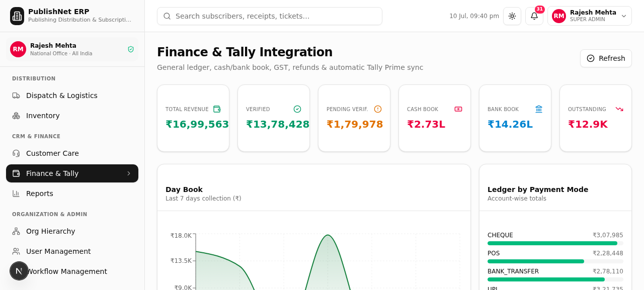The width and height of the screenshot is (644, 290).
Task: Click the CHEQUE ledger progress bar
Action: [555, 243]
